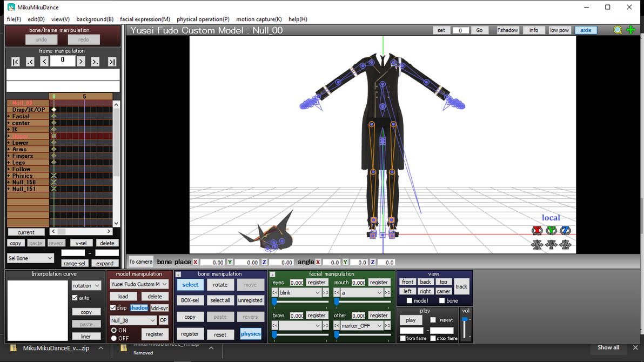Click the current frame number field
Viewport: 644px width, 362px height.
pyautogui.click(x=63, y=61)
